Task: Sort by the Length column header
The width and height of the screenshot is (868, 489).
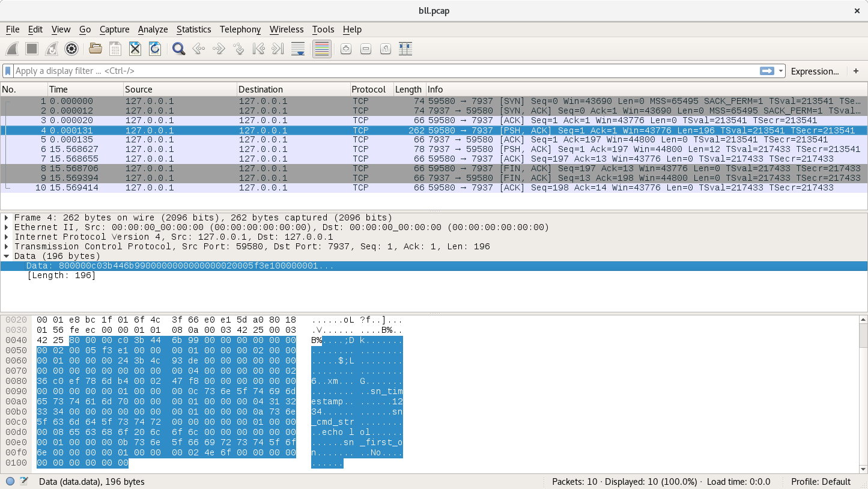Action: coord(410,89)
